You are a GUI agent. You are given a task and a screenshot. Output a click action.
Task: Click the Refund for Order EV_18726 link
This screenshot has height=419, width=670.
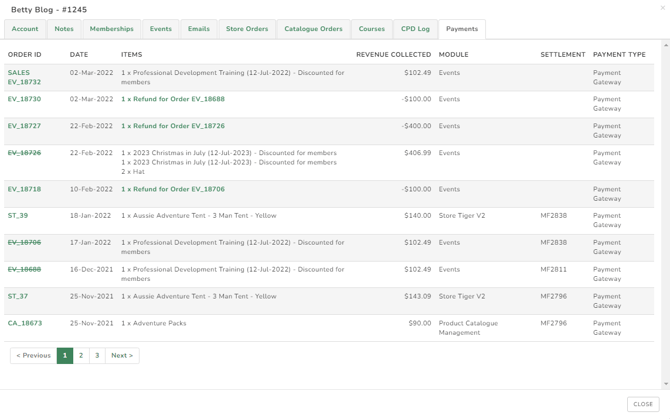[173, 127]
